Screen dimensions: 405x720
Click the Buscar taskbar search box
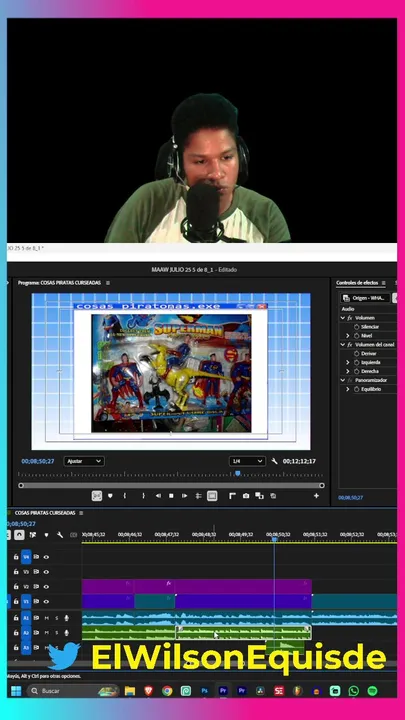[73, 691]
